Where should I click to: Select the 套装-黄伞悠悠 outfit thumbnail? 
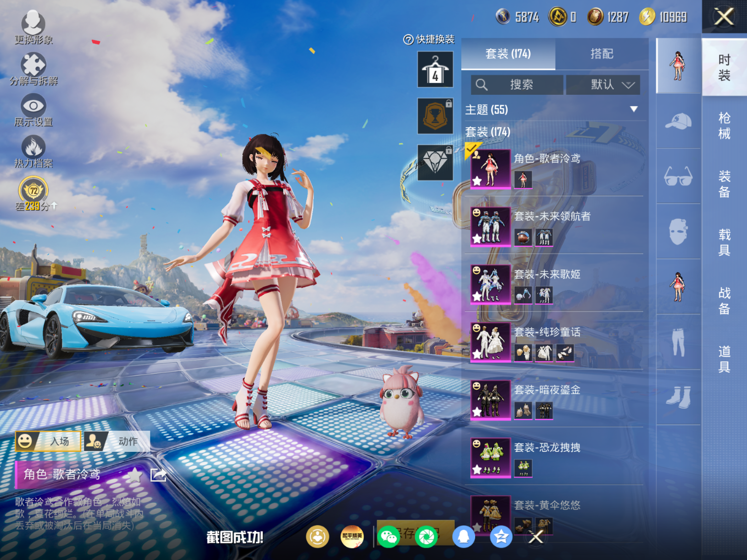490,515
